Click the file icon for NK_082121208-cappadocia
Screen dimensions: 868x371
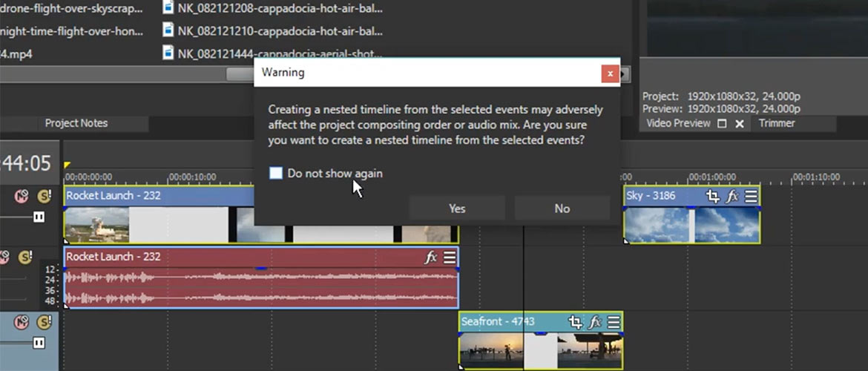click(168, 8)
